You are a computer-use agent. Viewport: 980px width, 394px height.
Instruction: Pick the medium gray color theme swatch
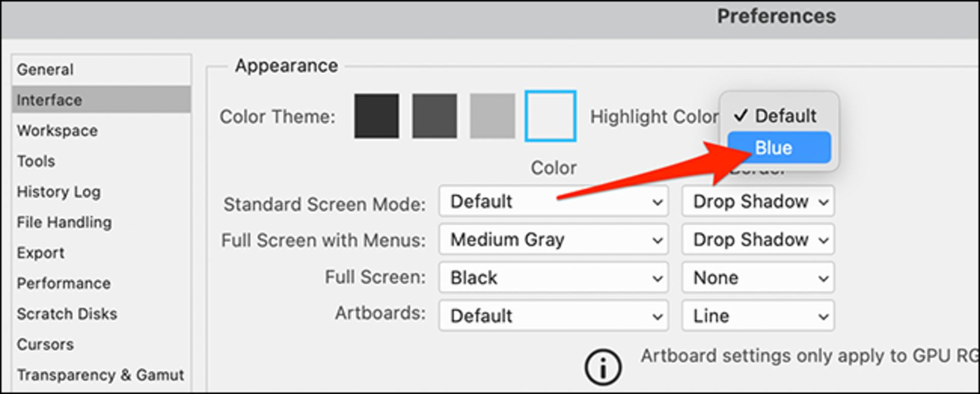point(492,116)
